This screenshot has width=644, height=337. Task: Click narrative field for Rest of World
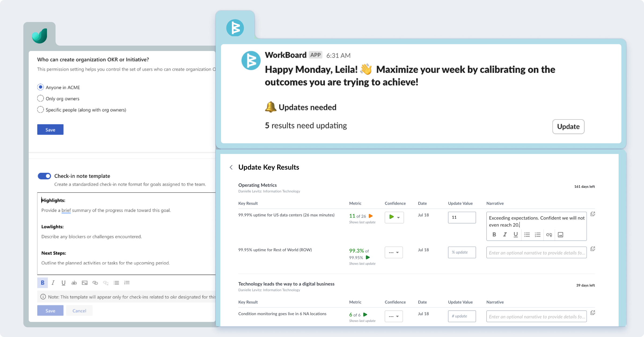[x=536, y=252]
